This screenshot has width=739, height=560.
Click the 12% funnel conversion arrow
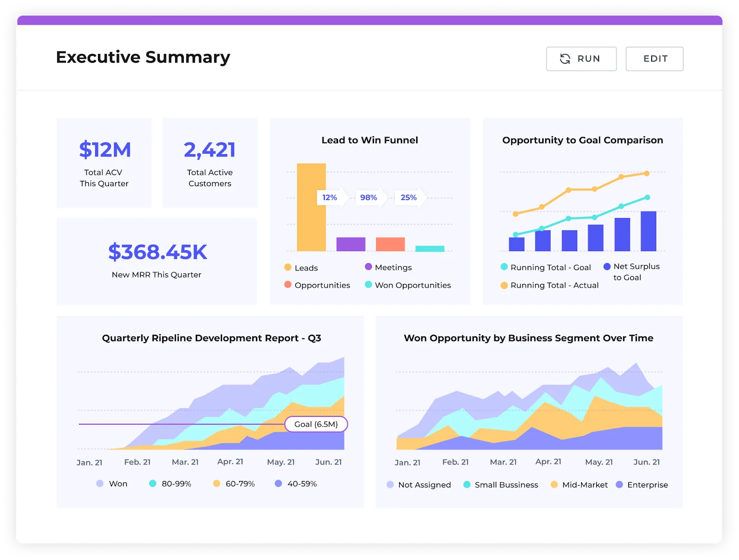coord(333,198)
